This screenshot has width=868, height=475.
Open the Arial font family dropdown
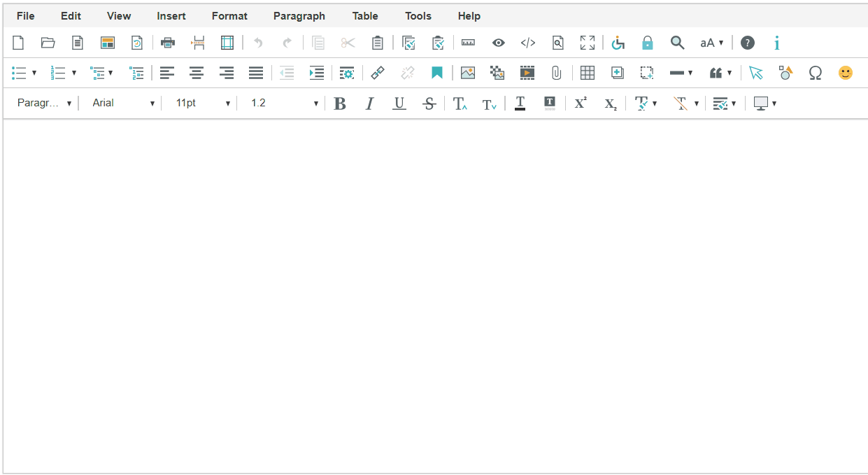click(123, 104)
